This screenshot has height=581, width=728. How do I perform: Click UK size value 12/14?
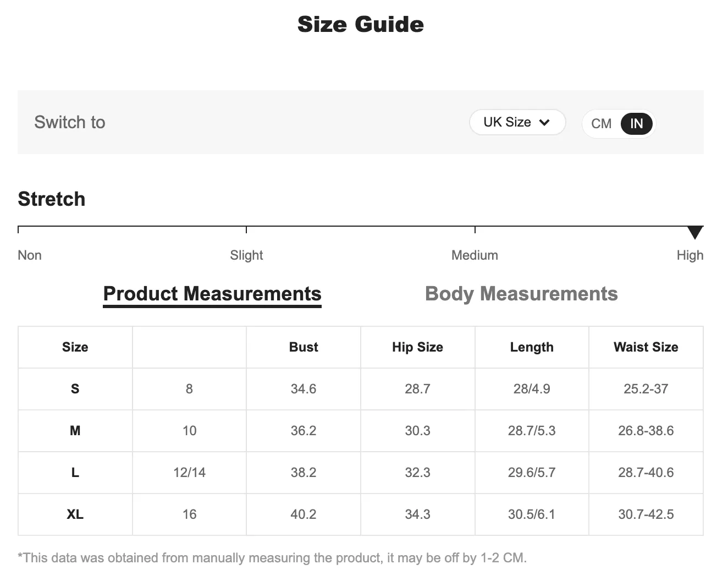click(189, 473)
